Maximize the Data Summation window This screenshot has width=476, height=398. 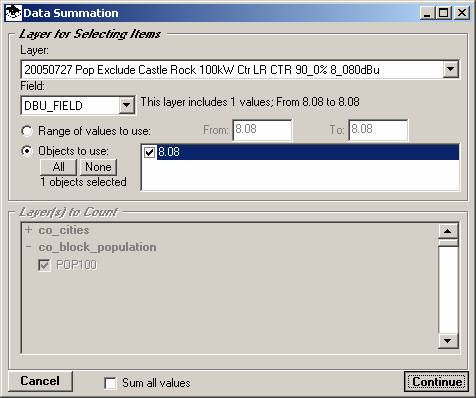click(444, 13)
